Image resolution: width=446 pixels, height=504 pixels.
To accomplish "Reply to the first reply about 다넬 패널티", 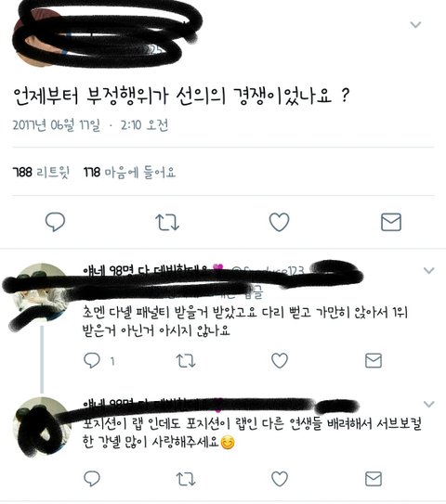I will [92, 360].
